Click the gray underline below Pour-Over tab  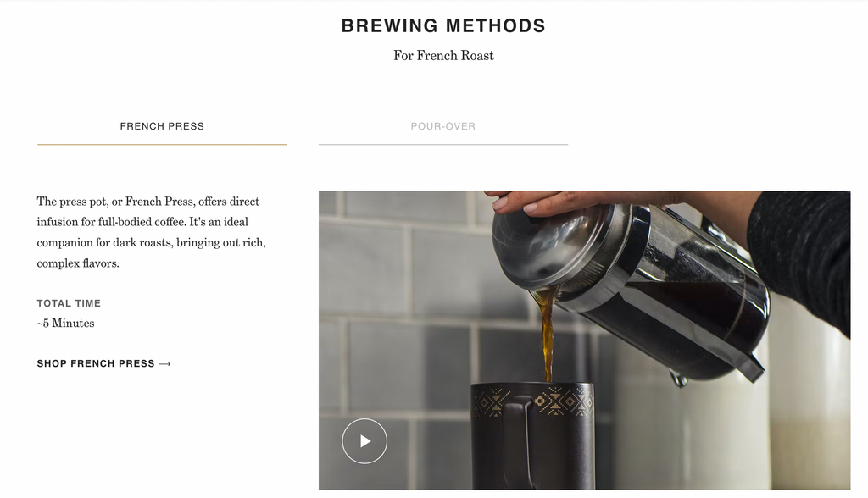[x=442, y=145]
